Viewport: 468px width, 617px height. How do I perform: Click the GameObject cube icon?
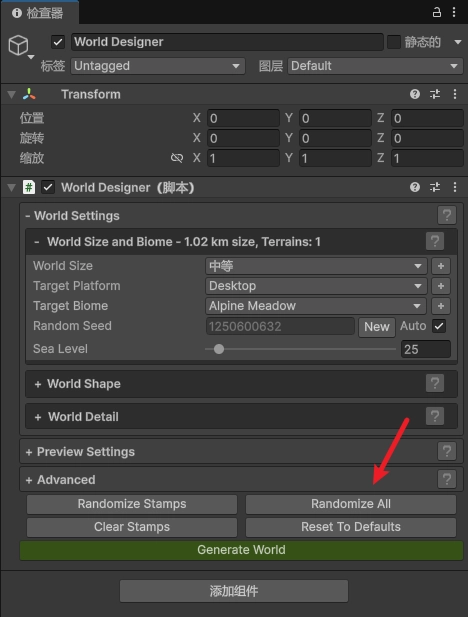pyautogui.click(x=18, y=45)
